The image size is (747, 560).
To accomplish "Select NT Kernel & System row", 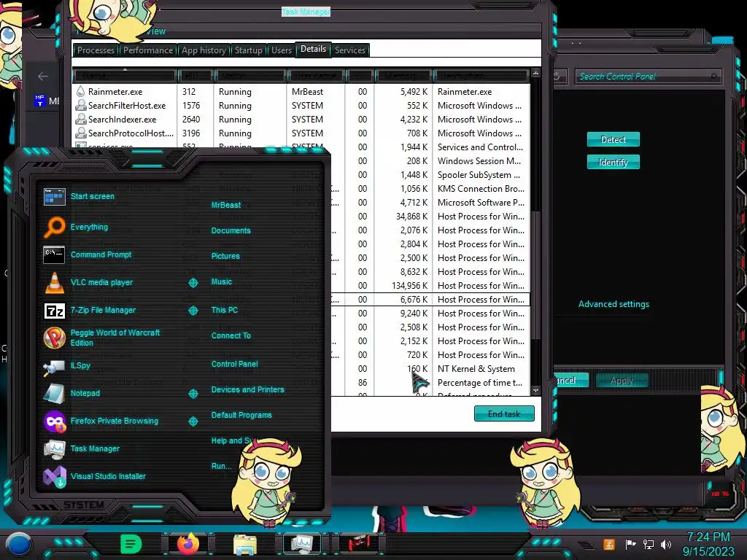I will 430,368.
